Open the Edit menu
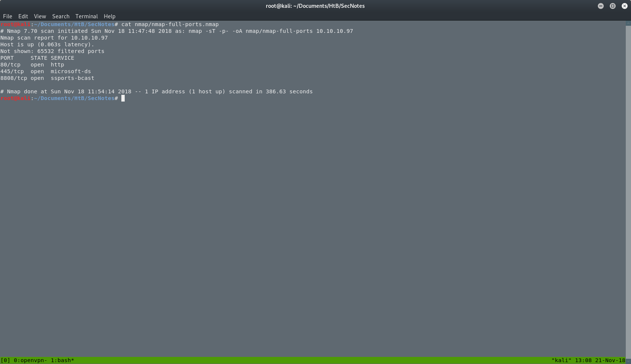This screenshot has width=631, height=364. point(23,16)
